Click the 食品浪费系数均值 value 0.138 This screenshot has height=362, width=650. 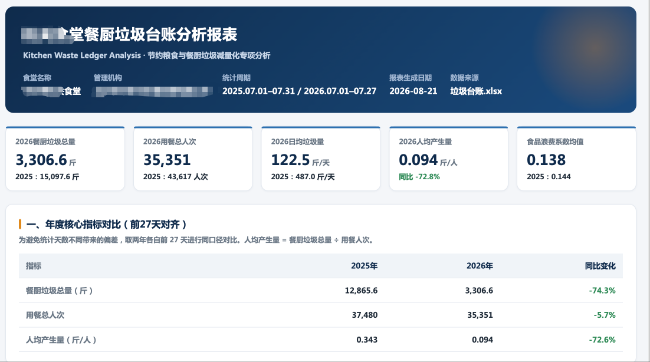[x=546, y=160]
